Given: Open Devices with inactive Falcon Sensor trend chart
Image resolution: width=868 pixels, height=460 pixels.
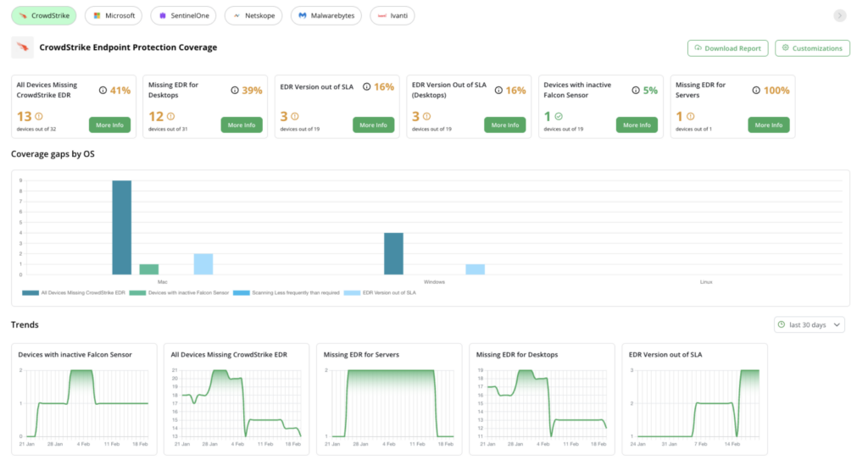Looking at the screenshot, I should click(84, 399).
